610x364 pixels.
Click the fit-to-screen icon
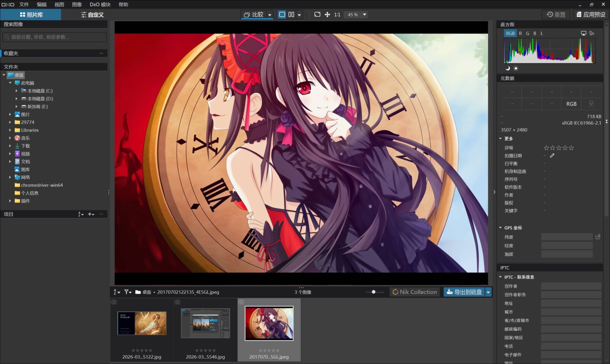pos(317,14)
